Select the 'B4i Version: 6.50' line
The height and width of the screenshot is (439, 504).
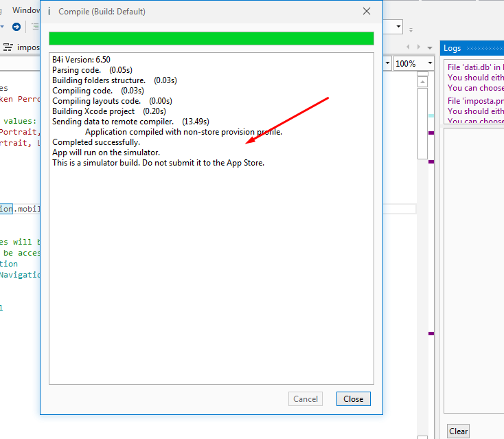click(81, 60)
